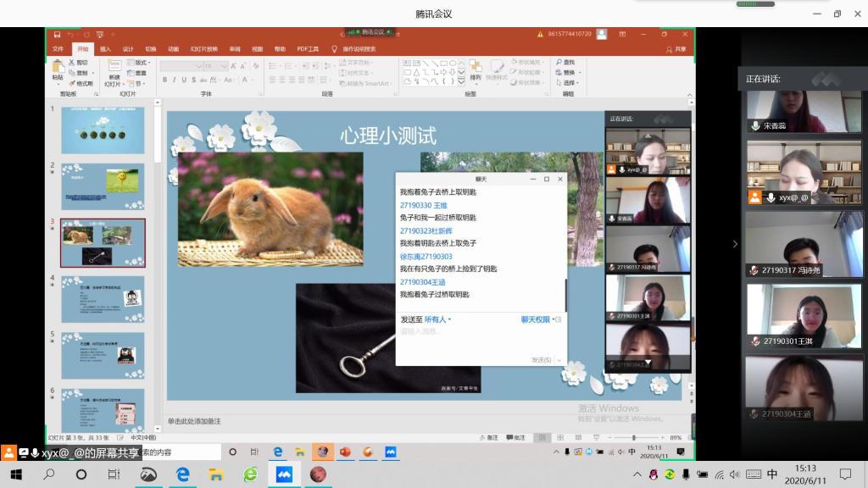868x488 pixels.
Task: Collapse the ribbon with the chevron
Action: (x=689, y=95)
